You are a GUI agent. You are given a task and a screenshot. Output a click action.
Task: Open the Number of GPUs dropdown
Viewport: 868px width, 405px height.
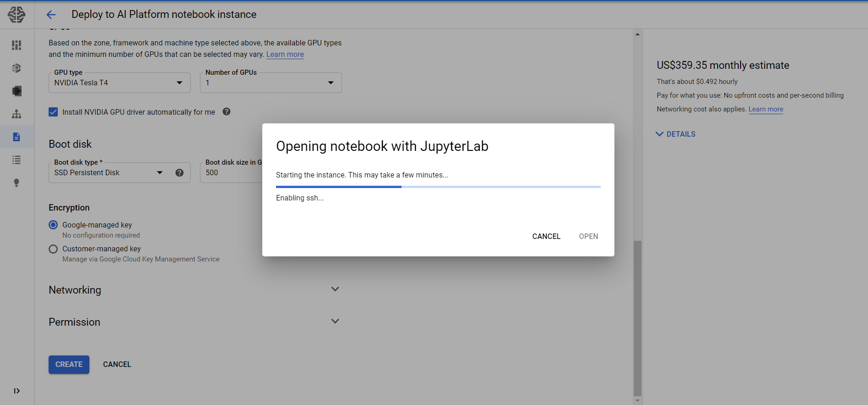click(271, 83)
